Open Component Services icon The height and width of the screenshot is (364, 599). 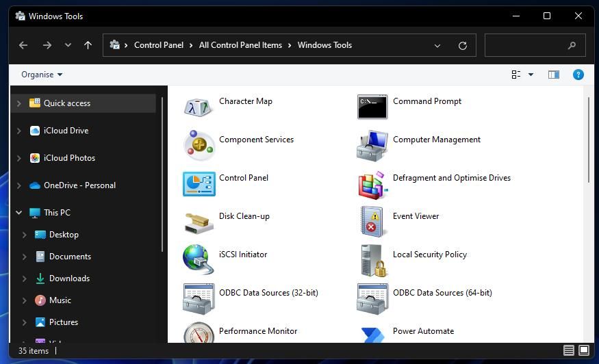pyautogui.click(x=199, y=145)
